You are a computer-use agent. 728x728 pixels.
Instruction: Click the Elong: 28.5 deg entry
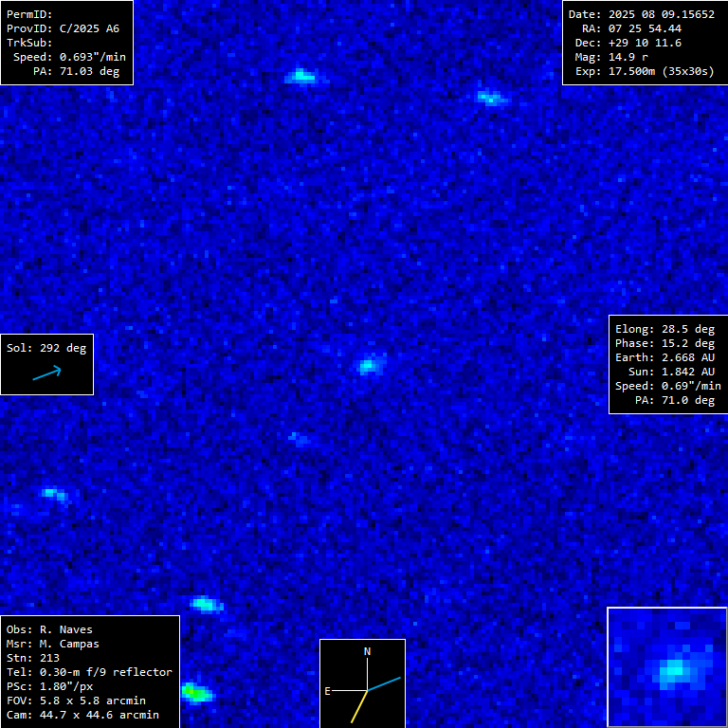pos(664,329)
